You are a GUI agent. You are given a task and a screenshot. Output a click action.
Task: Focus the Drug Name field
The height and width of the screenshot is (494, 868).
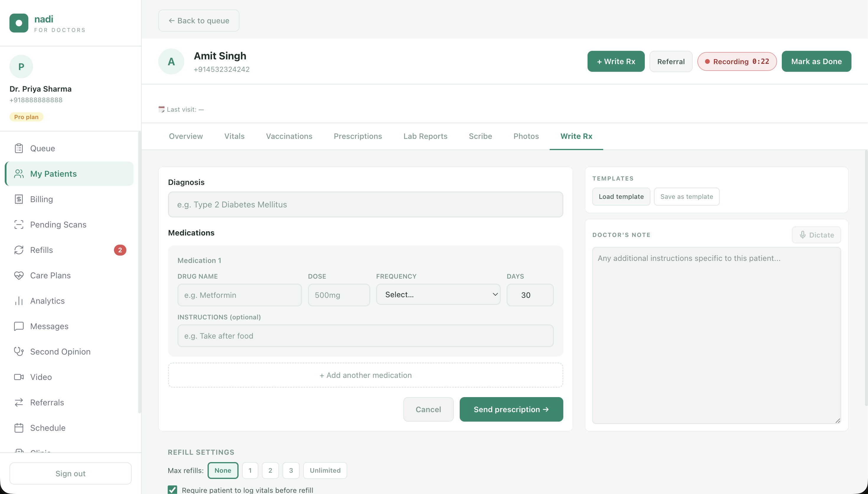(239, 295)
